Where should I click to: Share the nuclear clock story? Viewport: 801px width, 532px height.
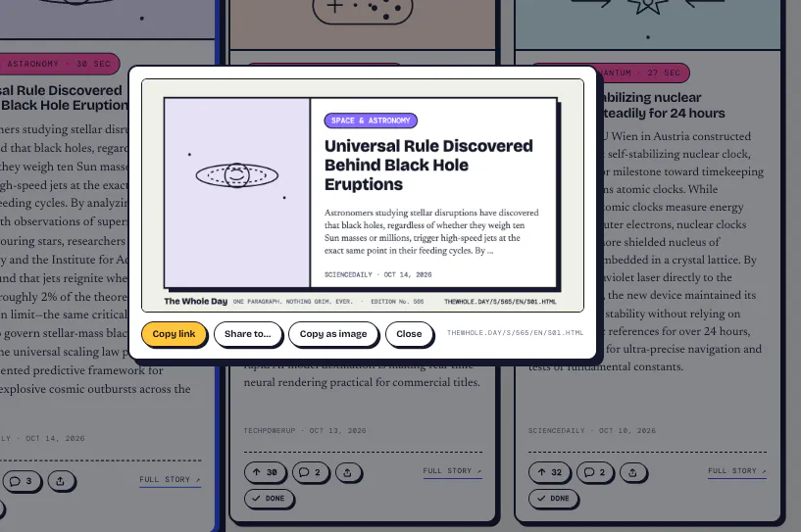[x=633, y=472]
